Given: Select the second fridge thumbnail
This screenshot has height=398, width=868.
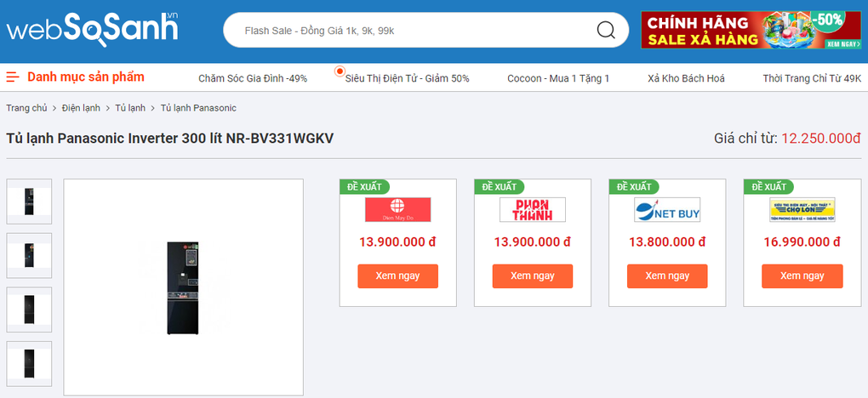Looking at the screenshot, I should 29,255.
